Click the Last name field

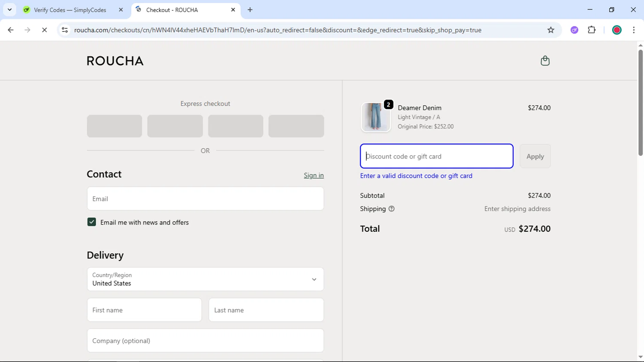266,310
